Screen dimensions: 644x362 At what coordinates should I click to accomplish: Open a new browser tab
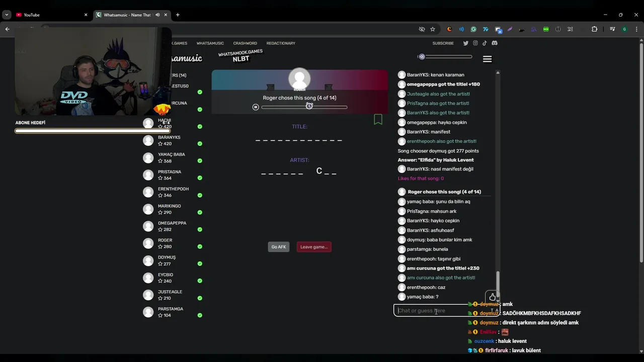[178, 15]
